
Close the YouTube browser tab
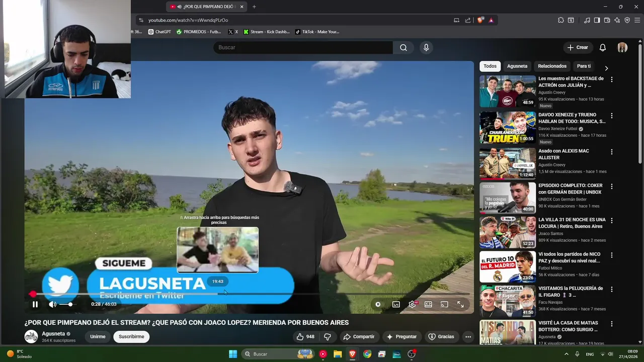pos(242,7)
